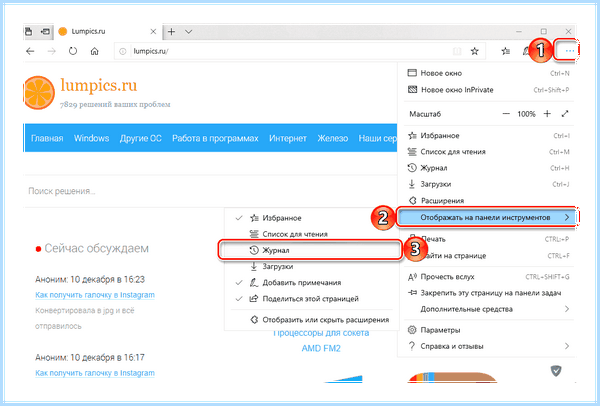This screenshot has height=406, width=600.
Task: Show tab previews chevron
Action: click(189, 31)
